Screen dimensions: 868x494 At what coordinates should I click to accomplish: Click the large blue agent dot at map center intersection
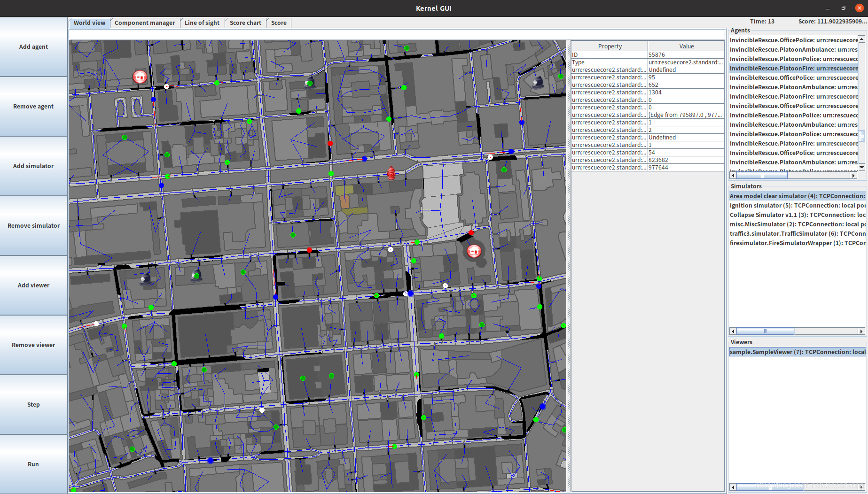[410, 293]
